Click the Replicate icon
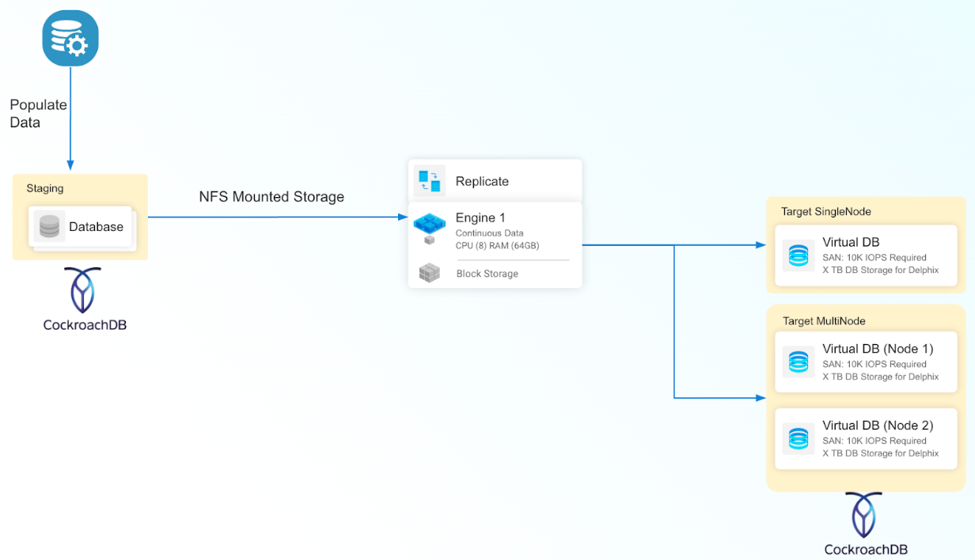 [430, 181]
